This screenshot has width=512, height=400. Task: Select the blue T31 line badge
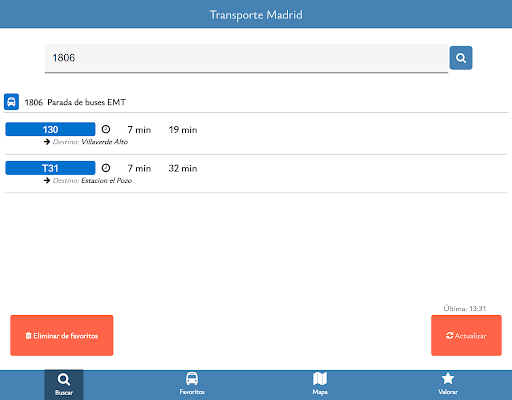coord(50,168)
